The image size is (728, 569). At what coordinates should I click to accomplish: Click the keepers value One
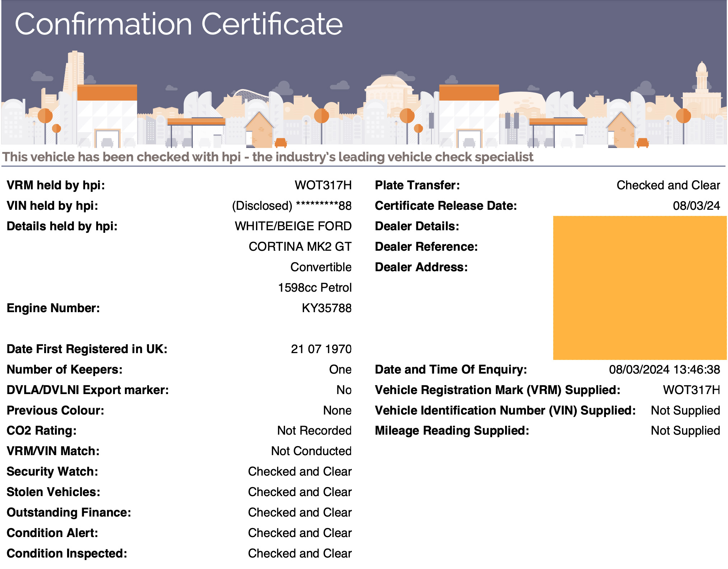coord(340,369)
